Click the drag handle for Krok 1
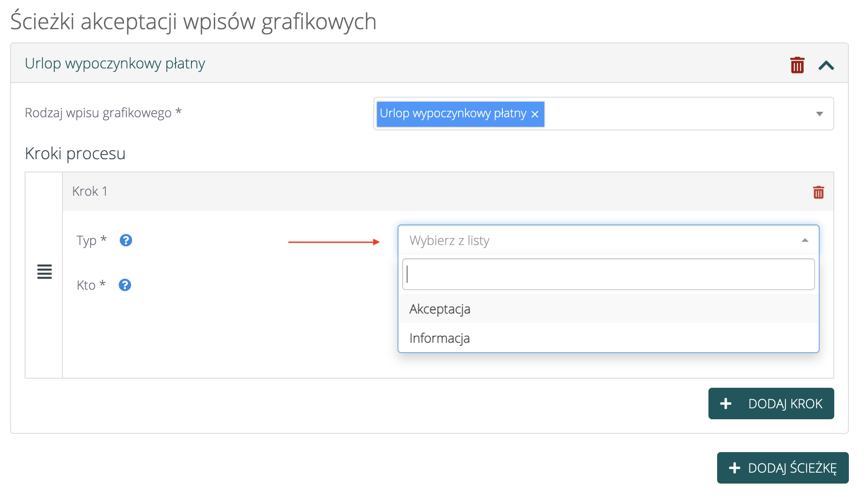 [x=44, y=271]
